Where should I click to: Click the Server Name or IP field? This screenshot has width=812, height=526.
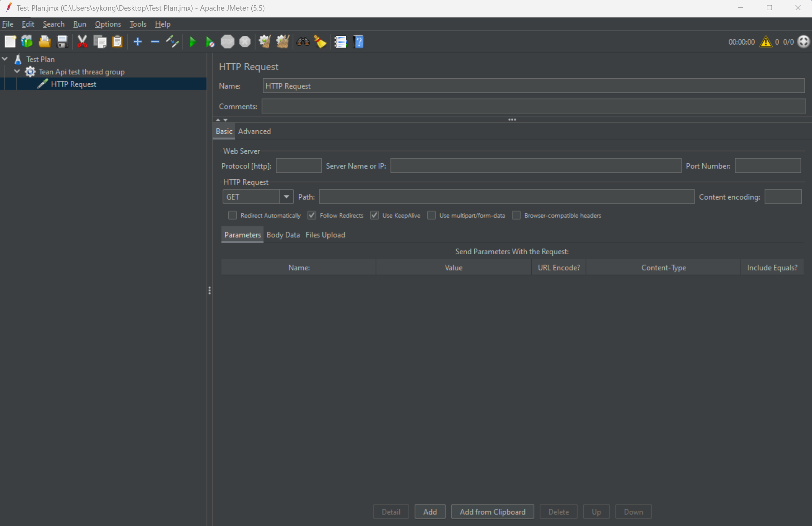point(536,165)
